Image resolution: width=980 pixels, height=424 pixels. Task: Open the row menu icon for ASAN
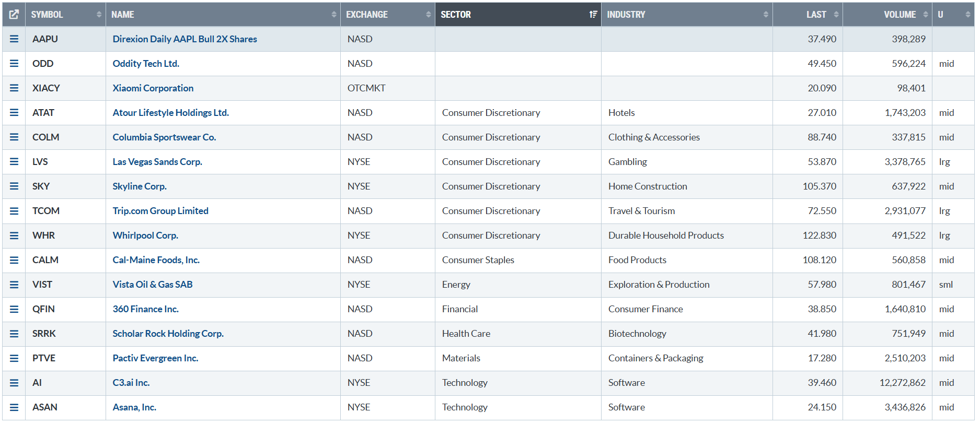(x=14, y=407)
